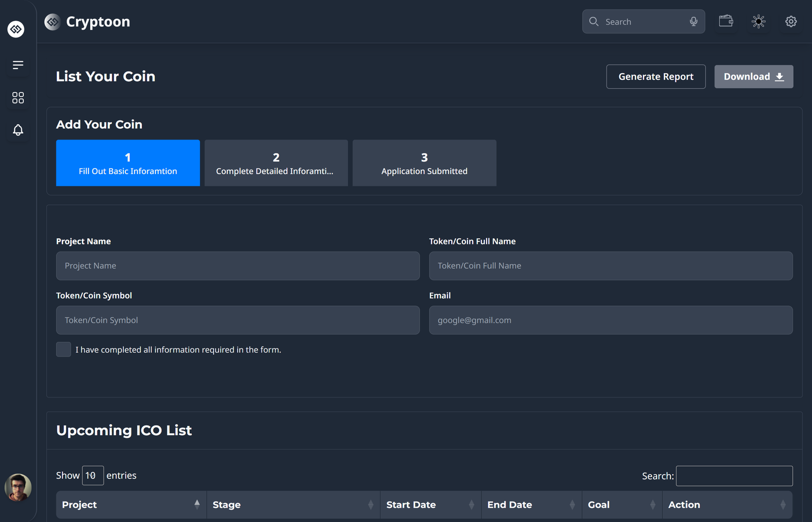Select the apps grid icon in sidebar

click(x=18, y=97)
